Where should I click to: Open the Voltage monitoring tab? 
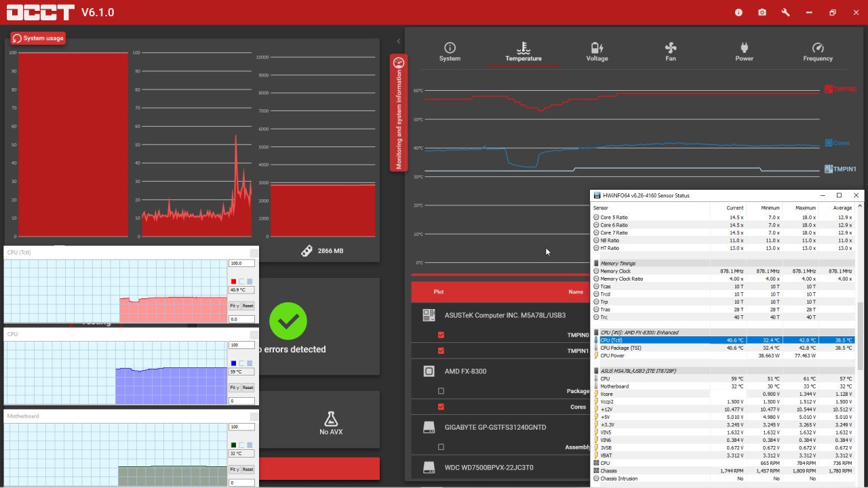[x=597, y=52]
